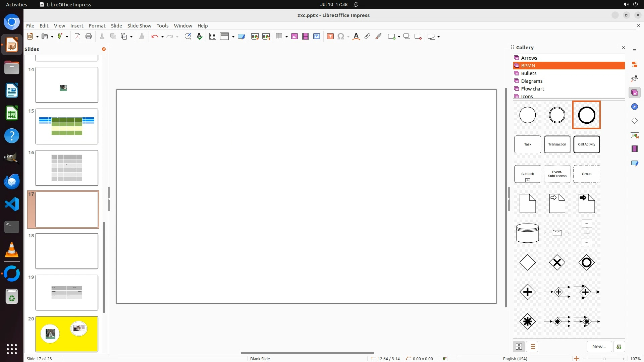The width and height of the screenshot is (644, 362).
Task: Open the Navigator sidebar deck icon
Action: 634,107
